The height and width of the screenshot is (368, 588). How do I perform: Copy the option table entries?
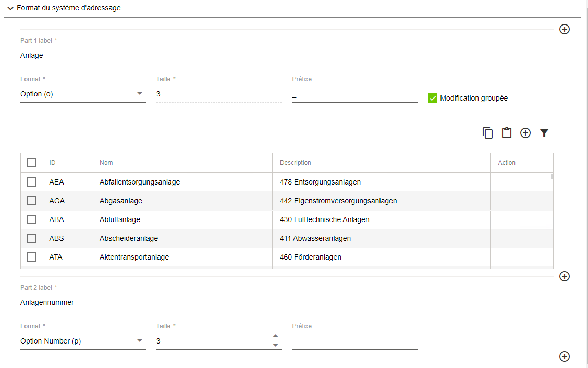click(487, 133)
